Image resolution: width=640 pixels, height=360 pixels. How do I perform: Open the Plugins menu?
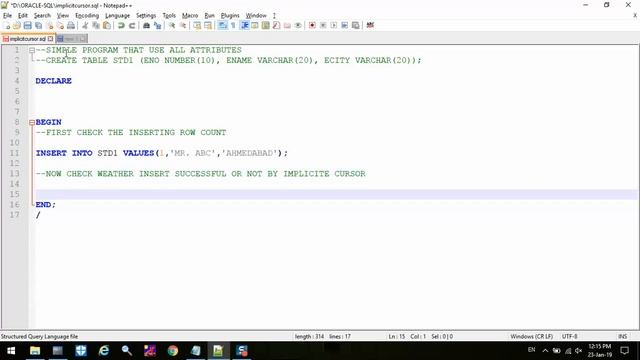click(x=230, y=16)
